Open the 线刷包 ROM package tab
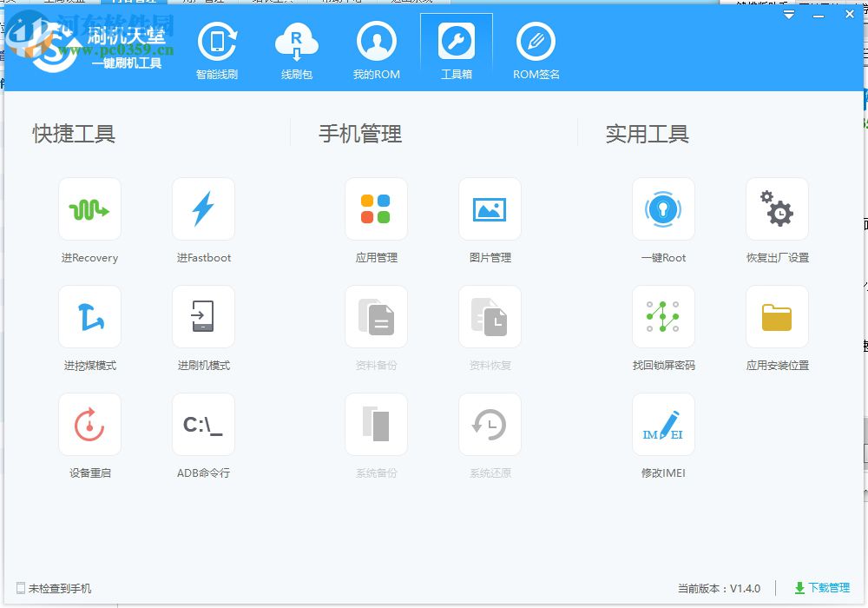Viewport: 868px width, 608px height. click(296, 48)
